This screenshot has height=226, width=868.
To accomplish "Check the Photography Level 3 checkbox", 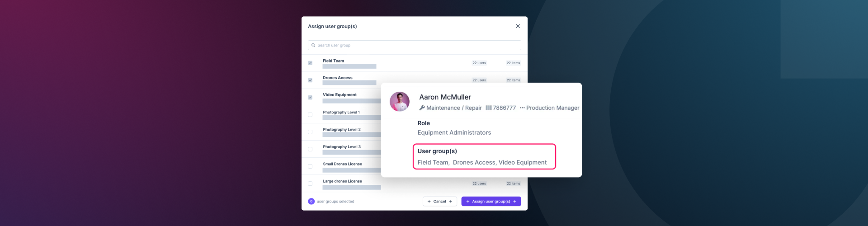I will pyautogui.click(x=310, y=149).
